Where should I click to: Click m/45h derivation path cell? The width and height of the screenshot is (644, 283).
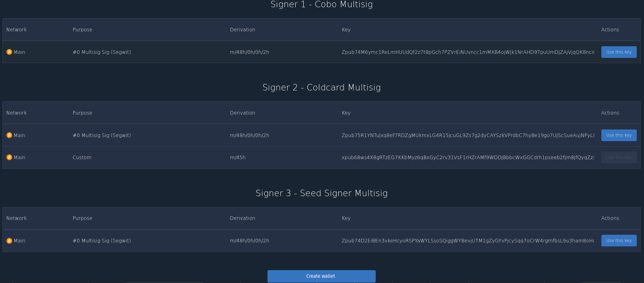(238, 157)
